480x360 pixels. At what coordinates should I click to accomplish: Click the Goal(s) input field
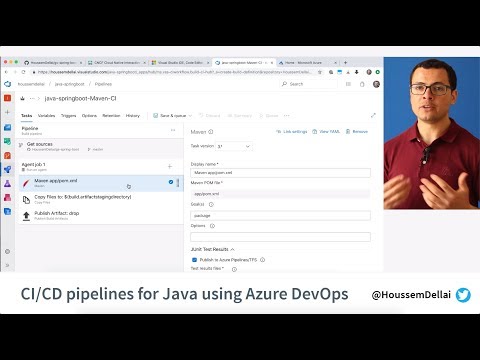pos(280,215)
